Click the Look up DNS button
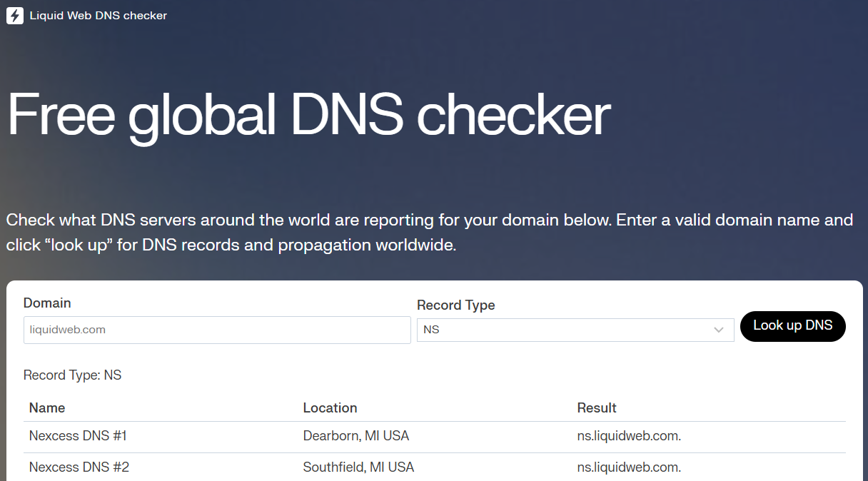The height and width of the screenshot is (481, 868). [x=792, y=326]
